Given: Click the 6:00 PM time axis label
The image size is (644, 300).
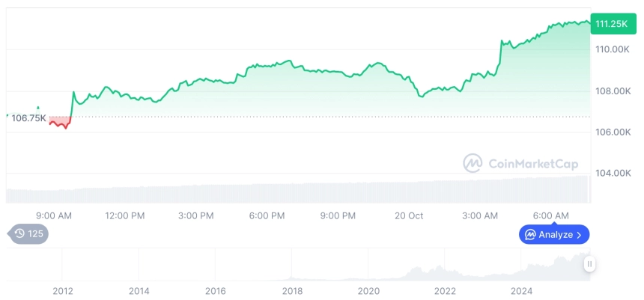Looking at the screenshot, I should 267,215.
